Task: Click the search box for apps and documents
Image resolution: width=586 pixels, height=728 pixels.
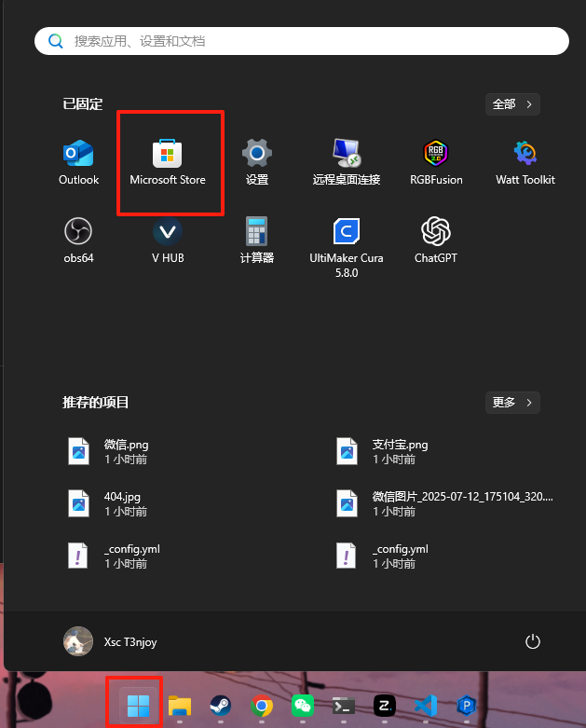Action: pyautogui.click(x=301, y=41)
